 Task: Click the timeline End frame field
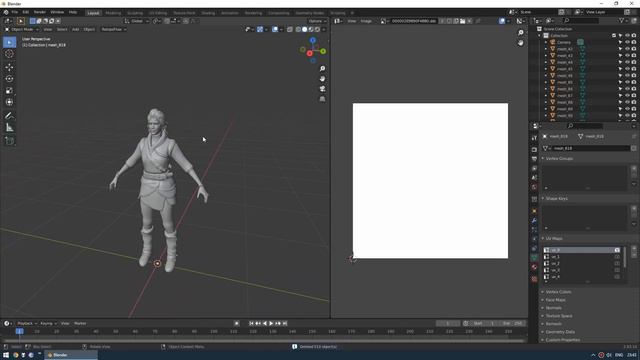point(513,323)
